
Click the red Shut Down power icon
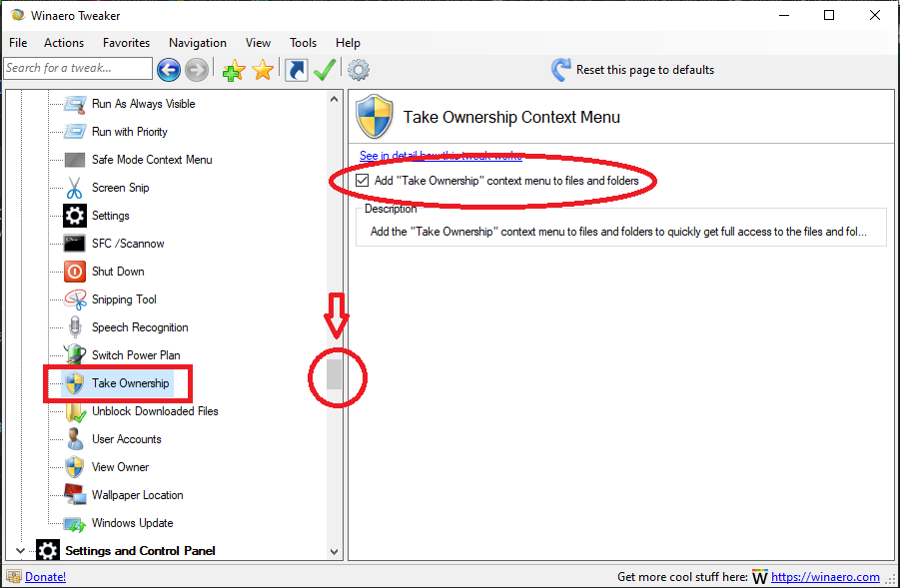pos(75,272)
